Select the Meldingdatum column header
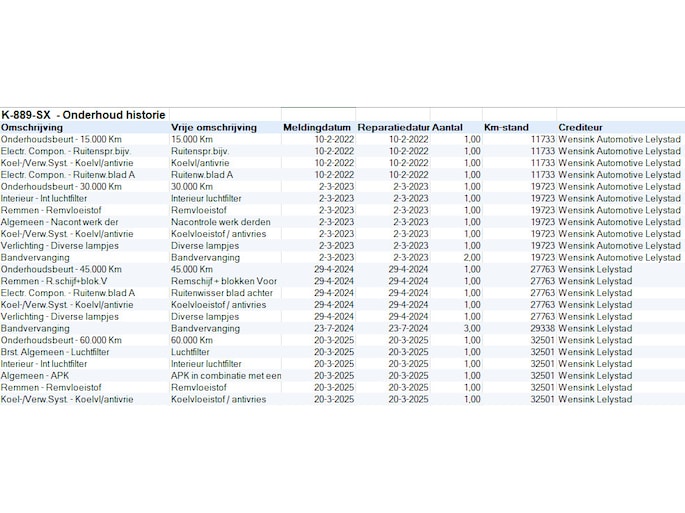685x513 pixels. (318, 128)
